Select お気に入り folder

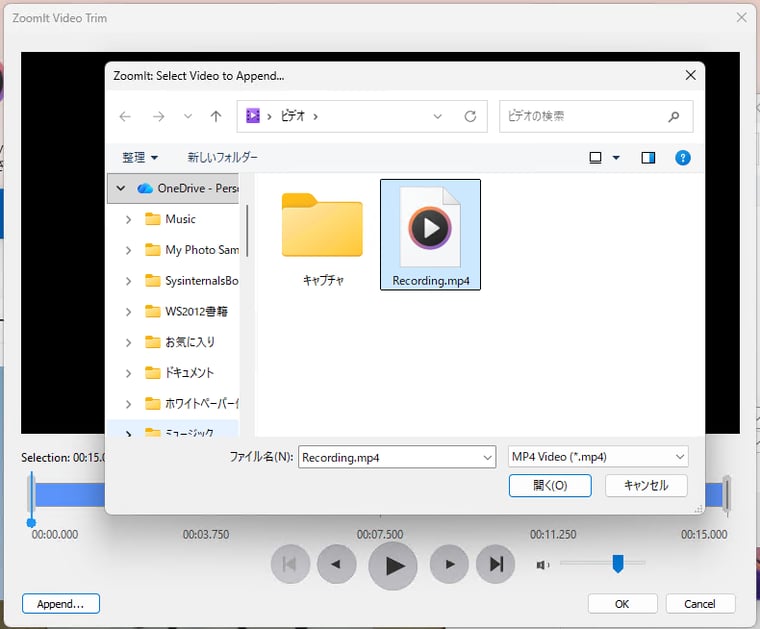tap(180, 342)
